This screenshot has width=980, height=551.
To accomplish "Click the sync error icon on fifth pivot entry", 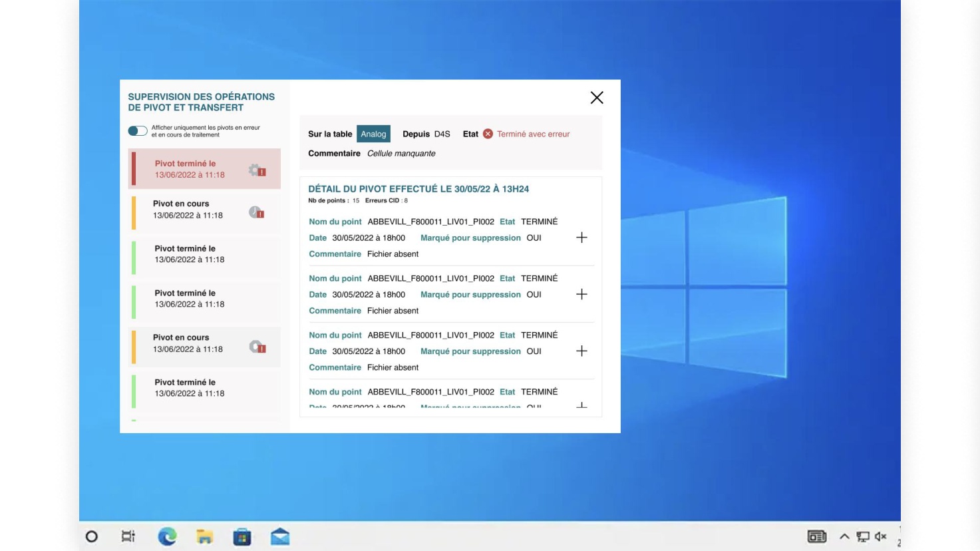I will click(257, 347).
